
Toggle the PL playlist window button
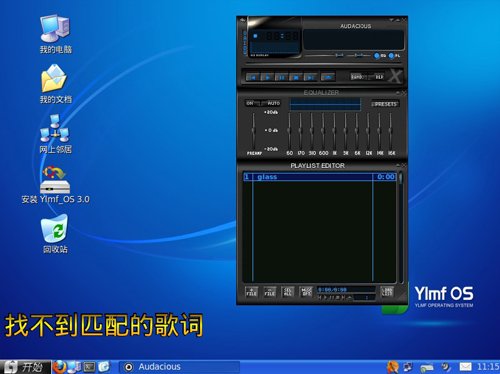(394, 55)
